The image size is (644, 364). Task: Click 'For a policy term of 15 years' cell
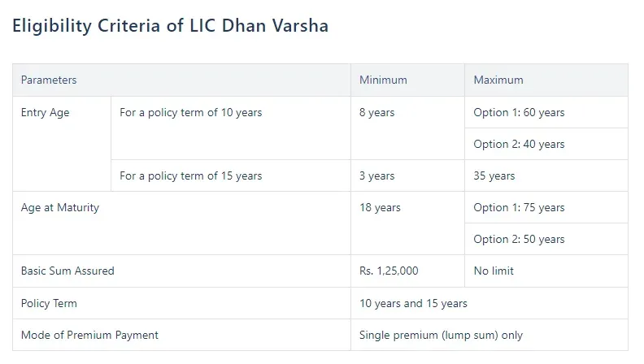pos(231,175)
